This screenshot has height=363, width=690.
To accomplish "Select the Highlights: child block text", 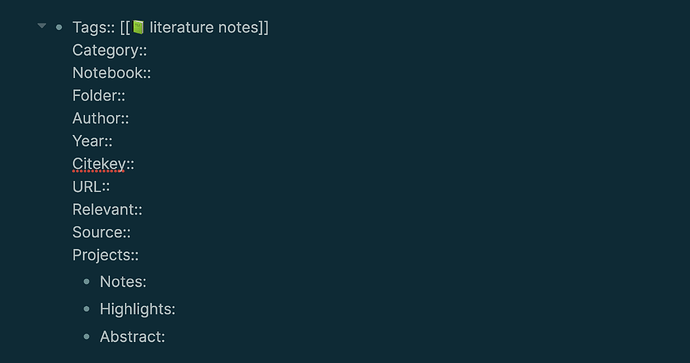I will click(x=137, y=309).
